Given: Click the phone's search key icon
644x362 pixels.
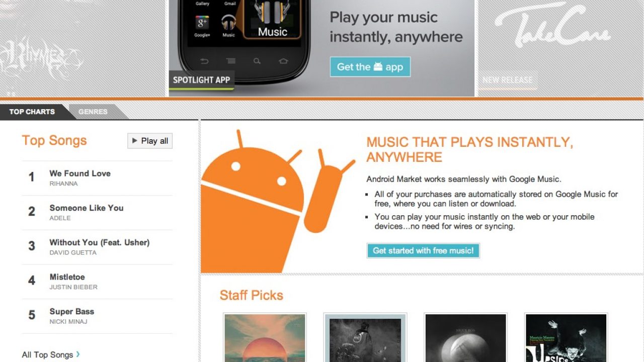Looking at the screenshot, I should pyautogui.click(x=257, y=61).
